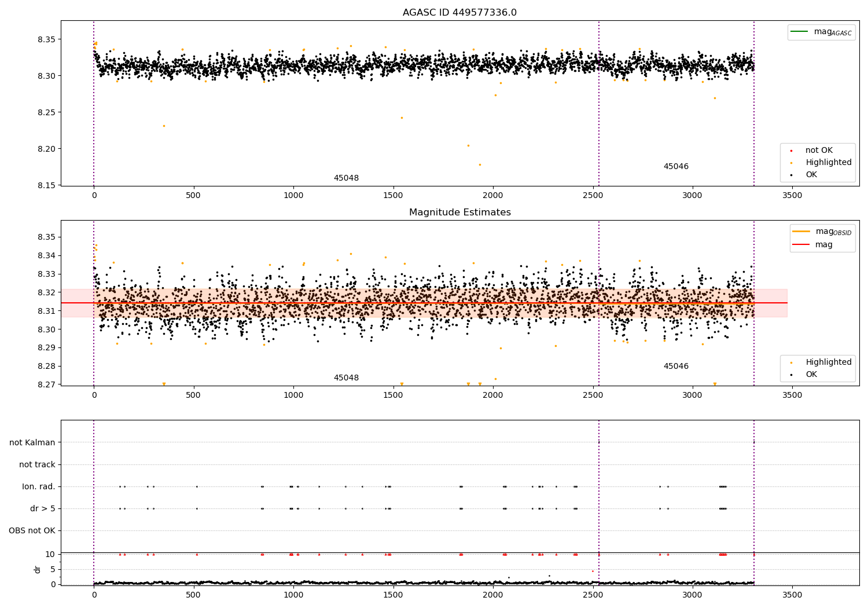Image resolution: width=868 pixels, height=608 pixels.
Task: Click the rotated 'dr' axis label
Action: [x=38, y=570]
